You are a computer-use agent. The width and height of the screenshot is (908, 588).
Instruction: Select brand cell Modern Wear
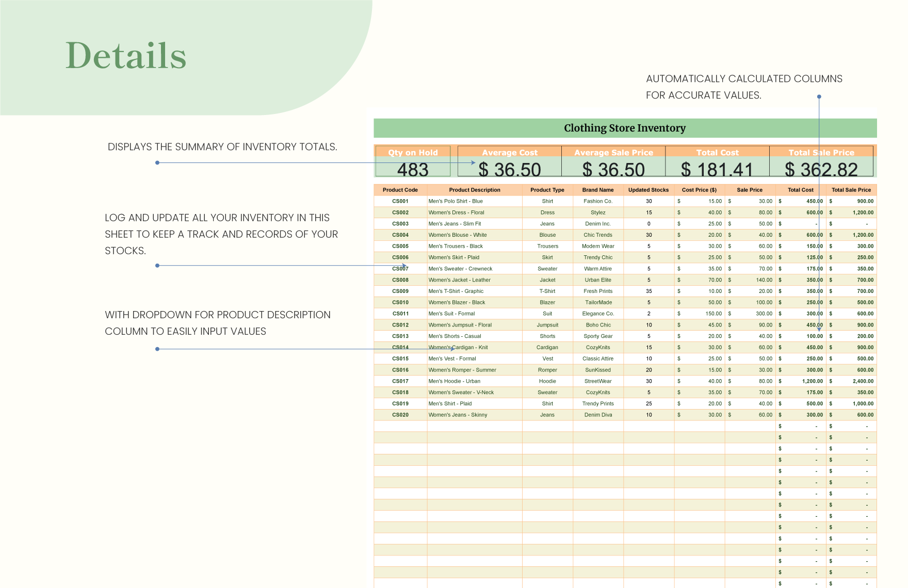click(x=598, y=246)
